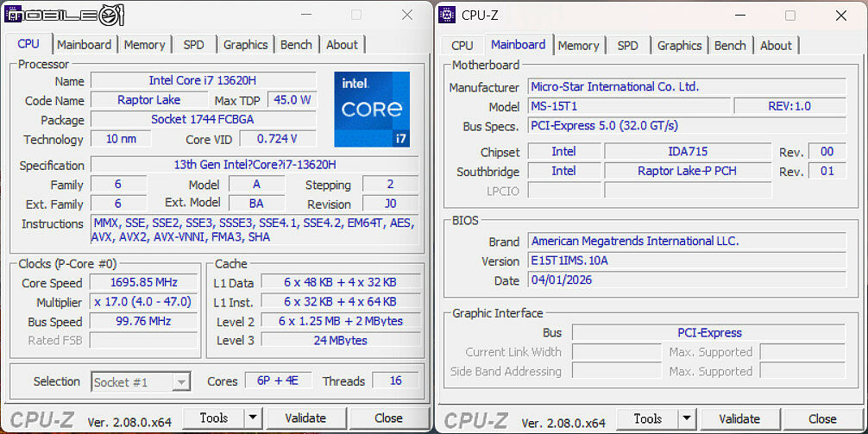
Task: Click Validate button in right window
Action: pyautogui.click(x=739, y=419)
